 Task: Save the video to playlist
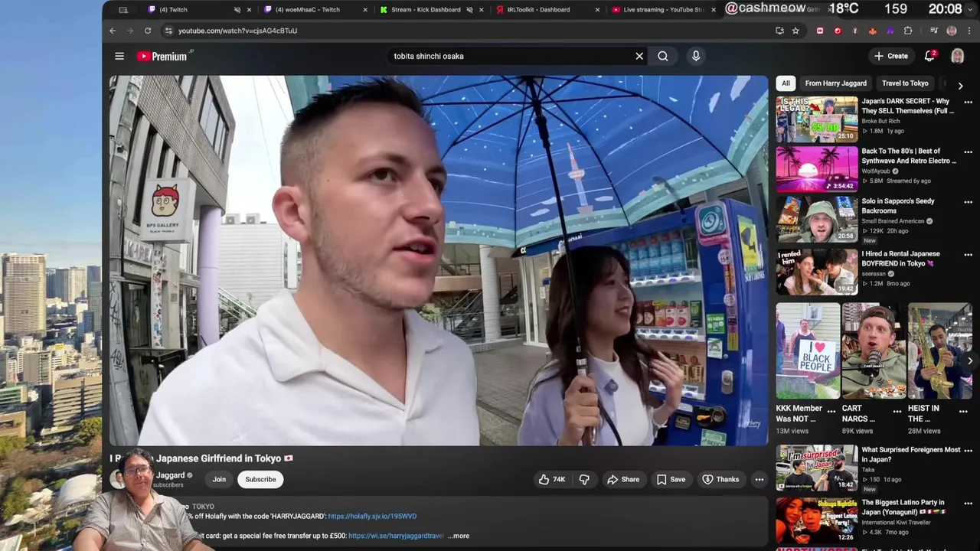(671, 479)
